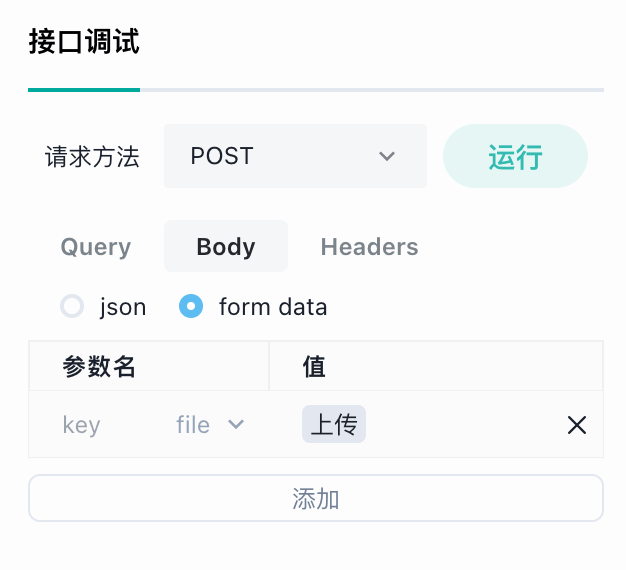Click the json option label
Viewport: 626px width, 570px height.
[123, 307]
